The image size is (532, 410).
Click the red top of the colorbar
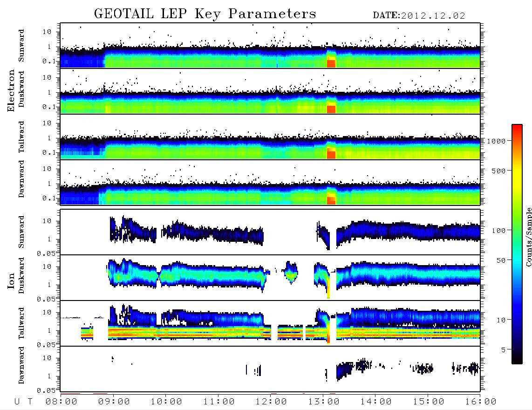[517, 128]
